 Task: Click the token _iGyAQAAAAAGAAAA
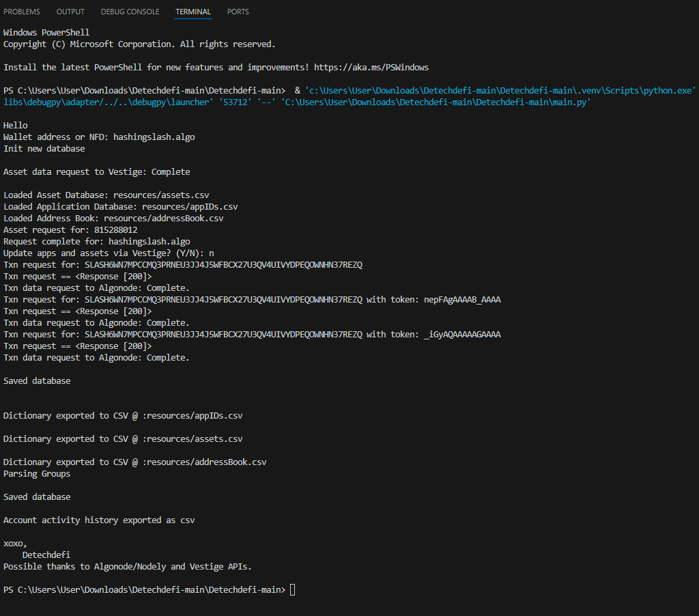coord(462,334)
